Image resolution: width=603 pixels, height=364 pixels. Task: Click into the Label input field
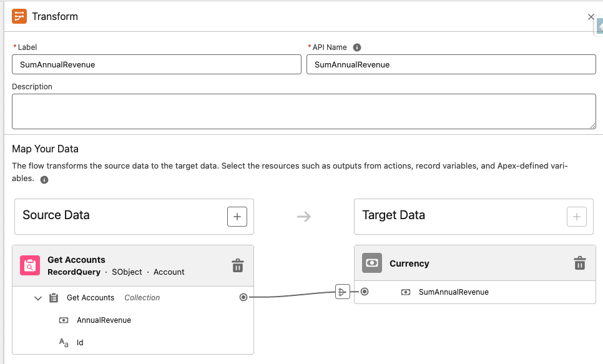coord(156,64)
